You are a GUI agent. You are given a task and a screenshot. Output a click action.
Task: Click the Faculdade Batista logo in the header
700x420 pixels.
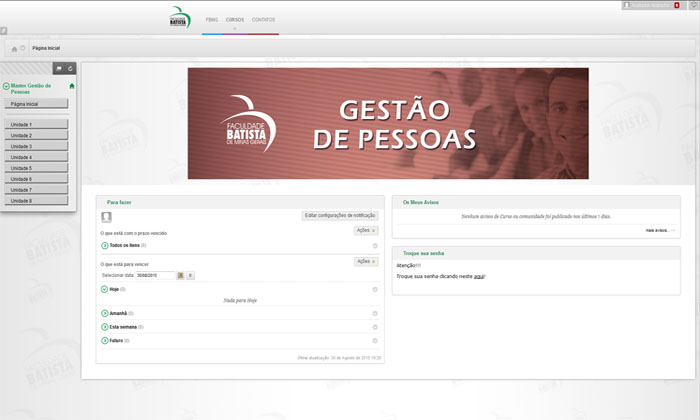[179, 18]
